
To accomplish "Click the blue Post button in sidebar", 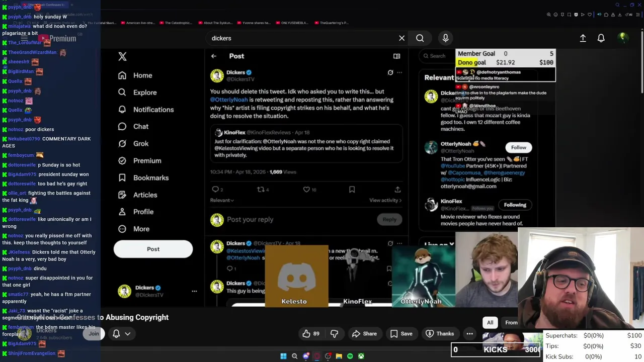I will [x=153, y=249].
